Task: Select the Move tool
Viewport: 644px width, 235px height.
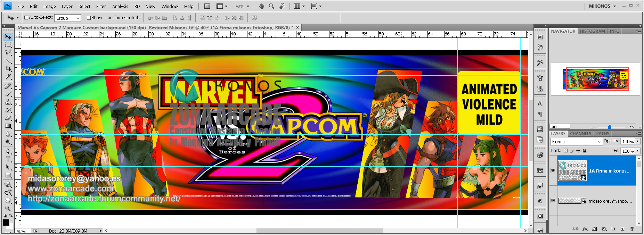Action: point(8,37)
